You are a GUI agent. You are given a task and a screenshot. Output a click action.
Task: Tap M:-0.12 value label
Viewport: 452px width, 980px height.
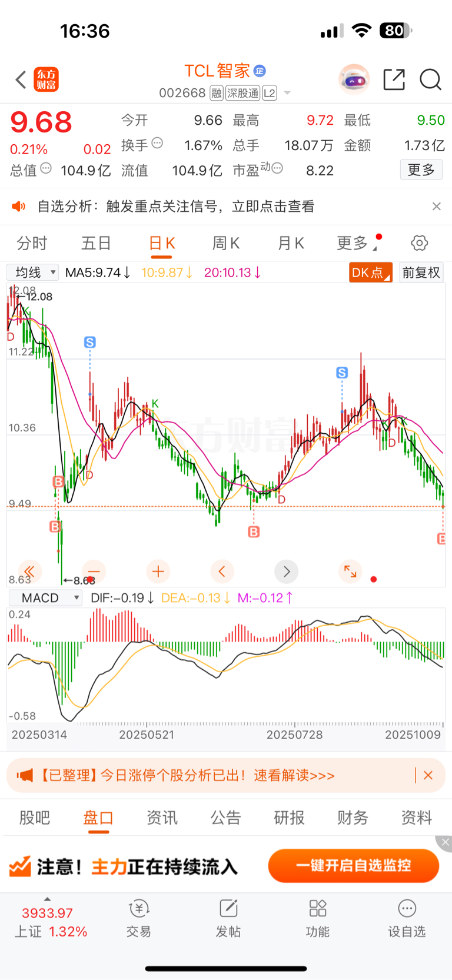pyautogui.click(x=265, y=598)
